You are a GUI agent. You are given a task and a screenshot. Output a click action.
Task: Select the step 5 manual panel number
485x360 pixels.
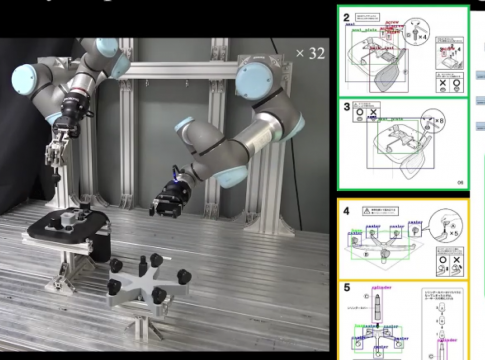click(347, 287)
